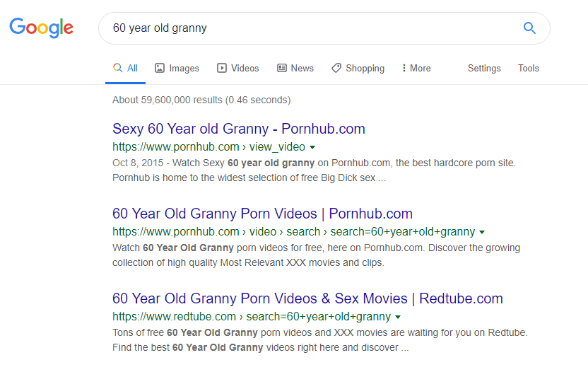Click the pornhub.com › view_video URL text
588x372 pixels.
tap(209, 147)
